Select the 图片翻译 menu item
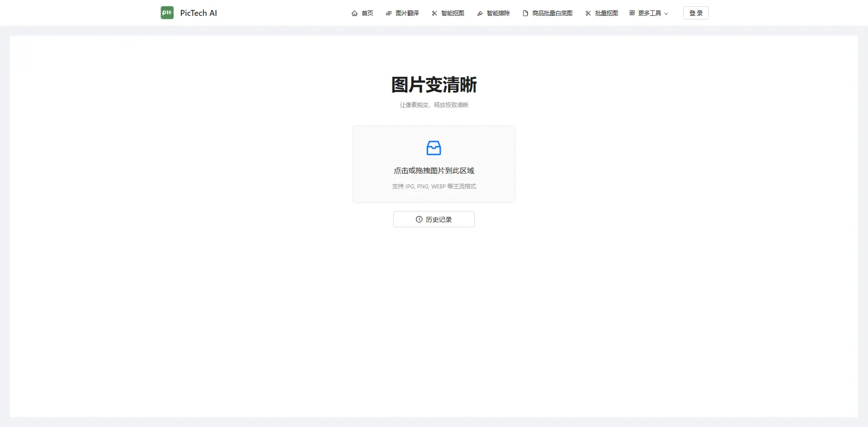This screenshot has width=868, height=427. (406, 13)
